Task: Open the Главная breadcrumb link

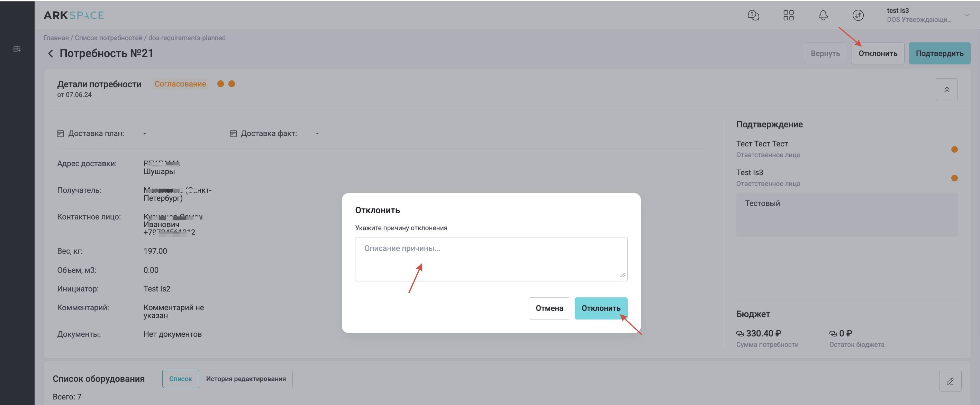Action: point(56,38)
